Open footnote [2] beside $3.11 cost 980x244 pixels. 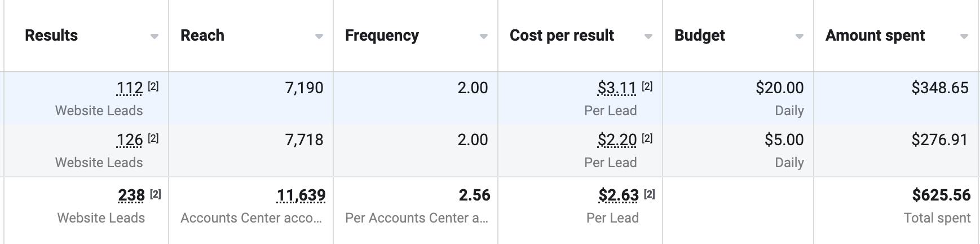click(647, 86)
